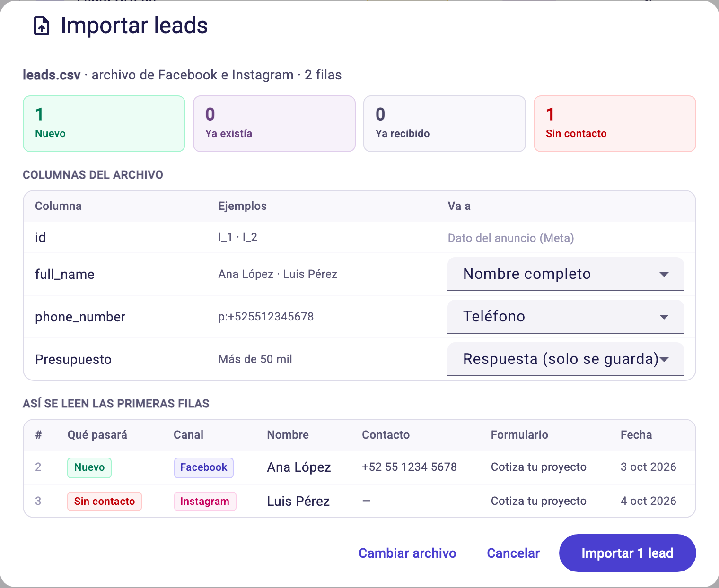The height and width of the screenshot is (588, 719).
Task: Open the phone_number Teléfono dropdown
Action: tap(565, 317)
